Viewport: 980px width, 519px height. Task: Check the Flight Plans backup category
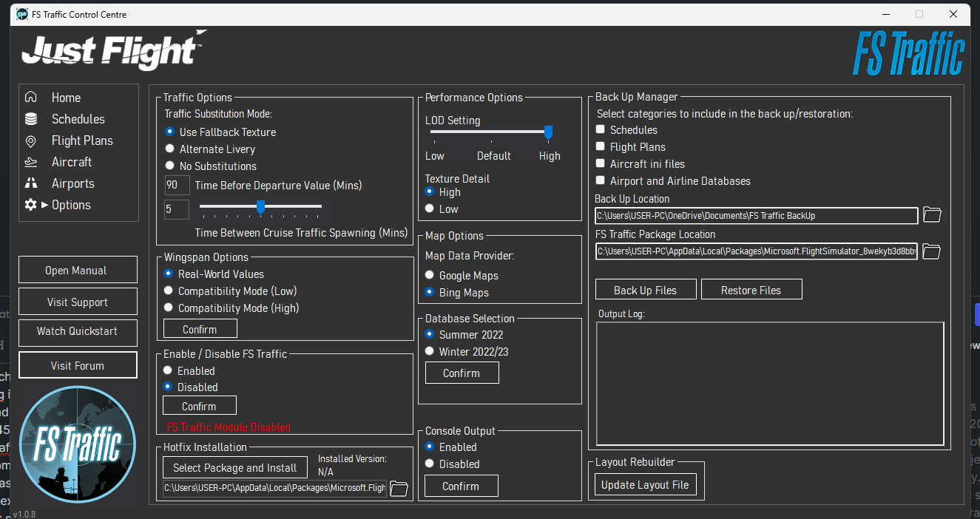[601, 146]
